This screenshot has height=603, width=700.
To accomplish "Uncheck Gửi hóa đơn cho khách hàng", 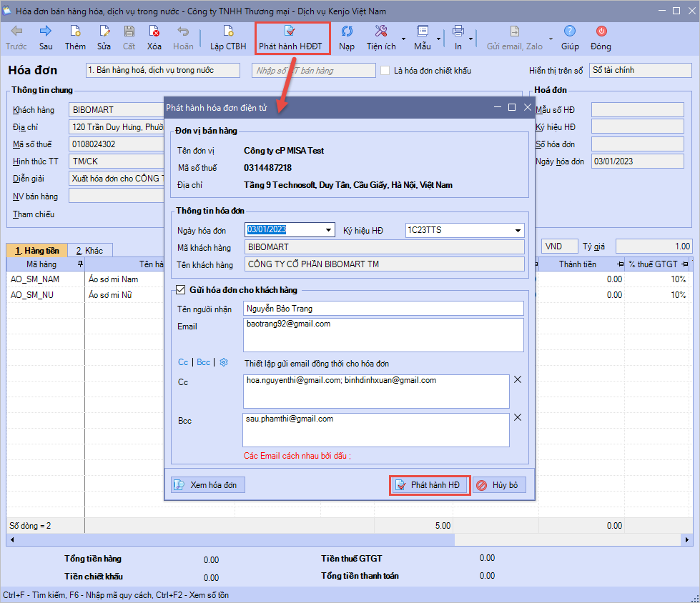I will tap(180, 290).
